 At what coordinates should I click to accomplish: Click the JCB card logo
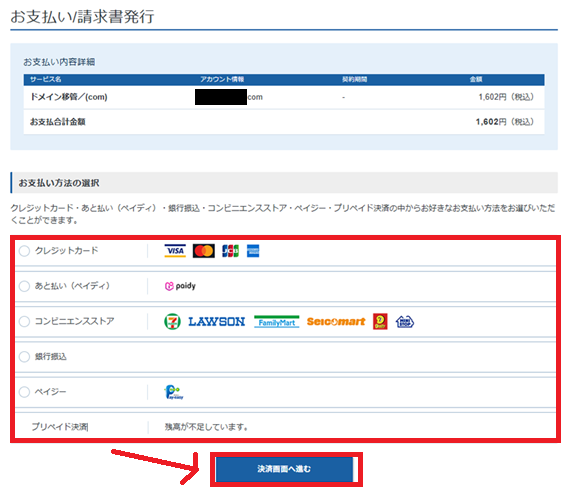(x=231, y=251)
